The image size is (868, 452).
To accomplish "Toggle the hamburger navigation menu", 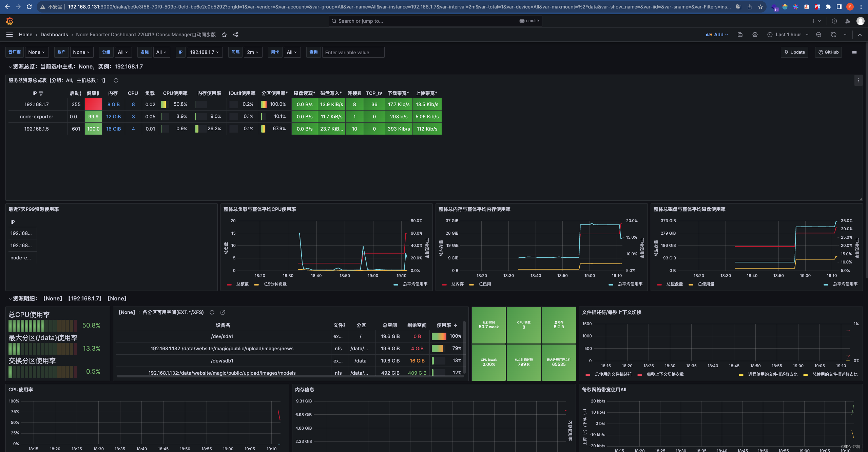I will click(9, 35).
